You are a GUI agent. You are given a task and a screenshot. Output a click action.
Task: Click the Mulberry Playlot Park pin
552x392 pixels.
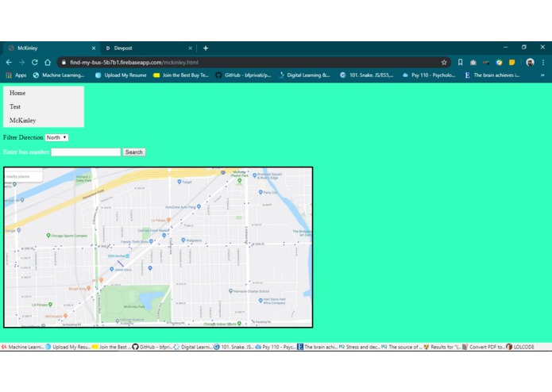240,181
